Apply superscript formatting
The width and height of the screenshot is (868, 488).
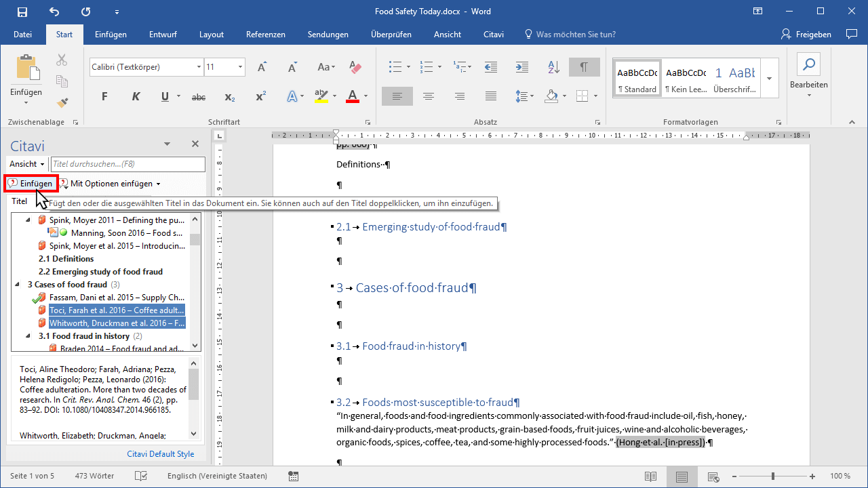click(x=260, y=97)
